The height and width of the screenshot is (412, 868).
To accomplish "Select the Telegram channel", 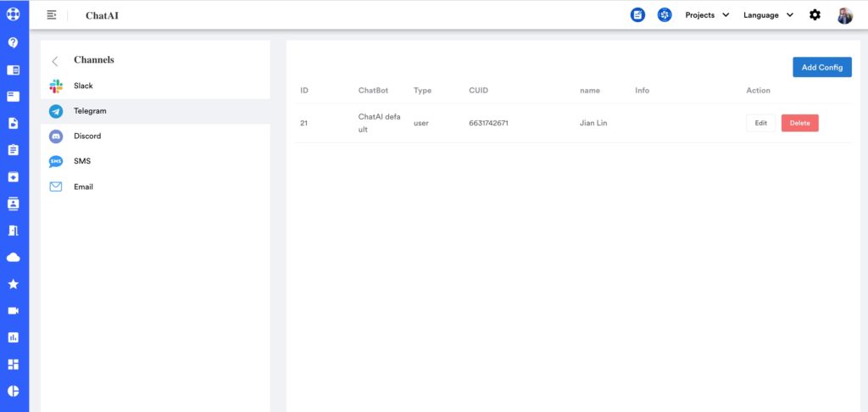I will 155,111.
